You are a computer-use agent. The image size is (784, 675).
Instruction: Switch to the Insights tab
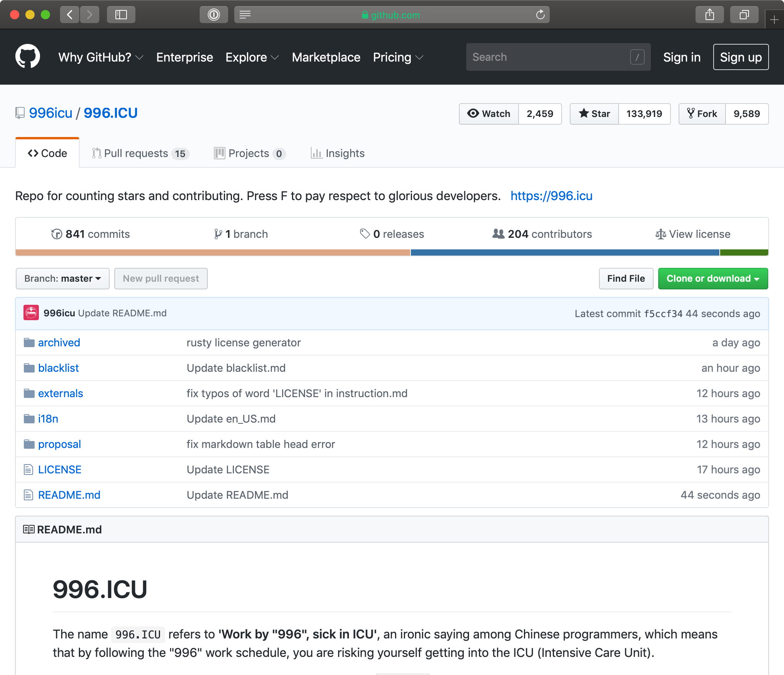tap(338, 153)
